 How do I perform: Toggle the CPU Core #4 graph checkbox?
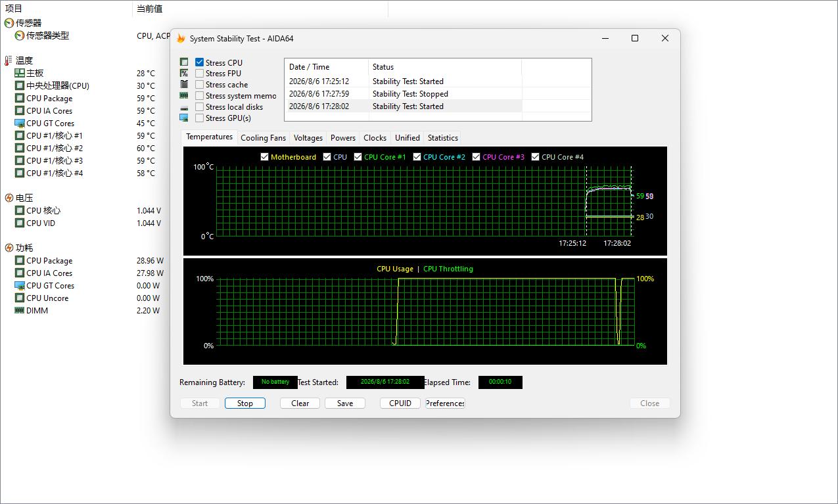[535, 157]
